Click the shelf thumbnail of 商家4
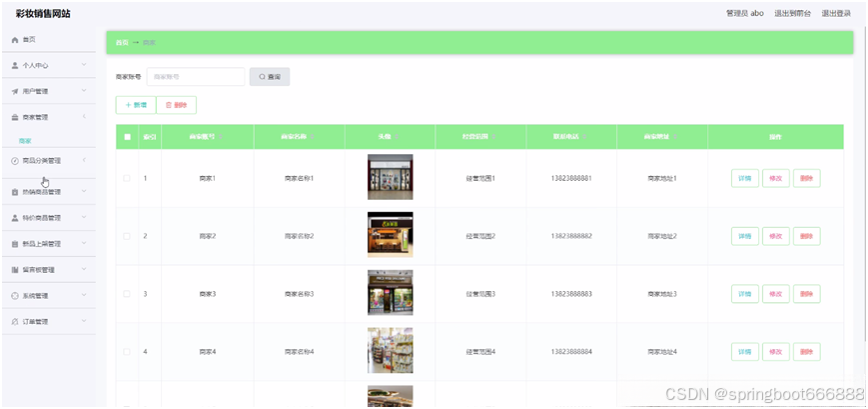 (x=391, y=350)
